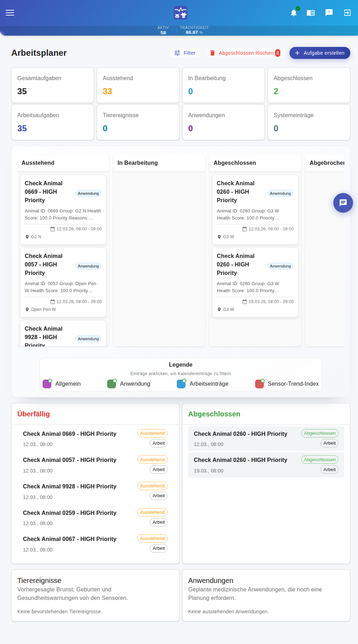Open Check Animal 9928 kanban card
The width and height of the screenshot is (358, 644).
(63, 333)
